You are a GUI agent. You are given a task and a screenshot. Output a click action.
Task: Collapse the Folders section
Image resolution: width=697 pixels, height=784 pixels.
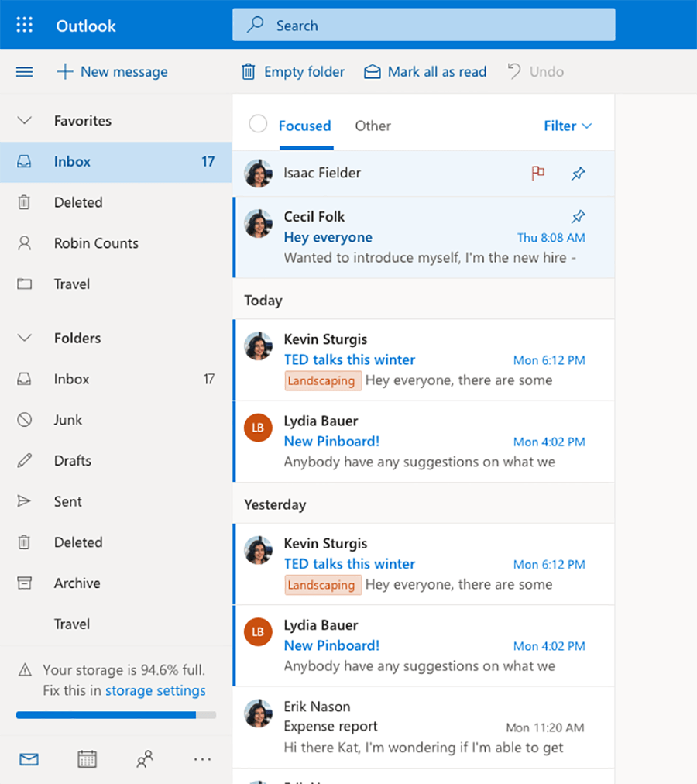tap(23, 338)
